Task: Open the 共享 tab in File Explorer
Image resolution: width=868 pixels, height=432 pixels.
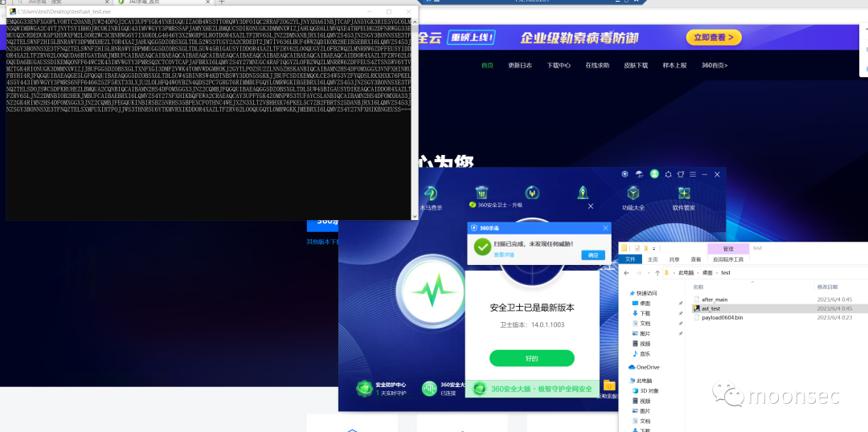Action: [x=674, y=259]
